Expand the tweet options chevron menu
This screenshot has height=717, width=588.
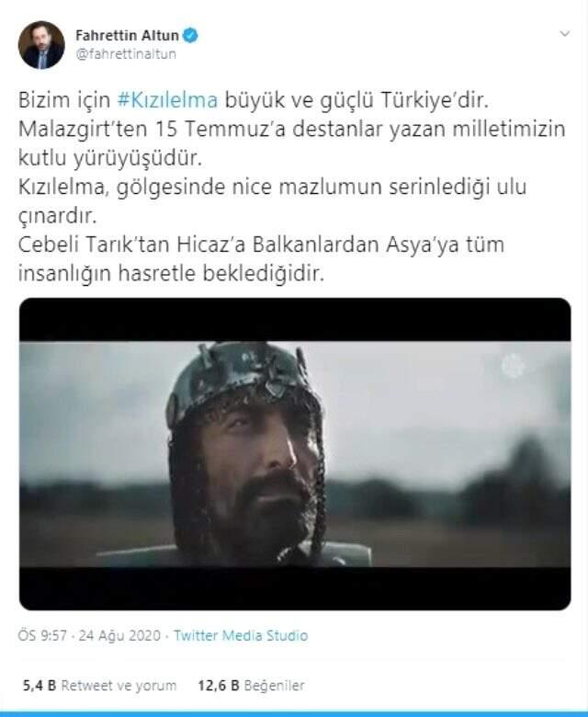point(565,34)
